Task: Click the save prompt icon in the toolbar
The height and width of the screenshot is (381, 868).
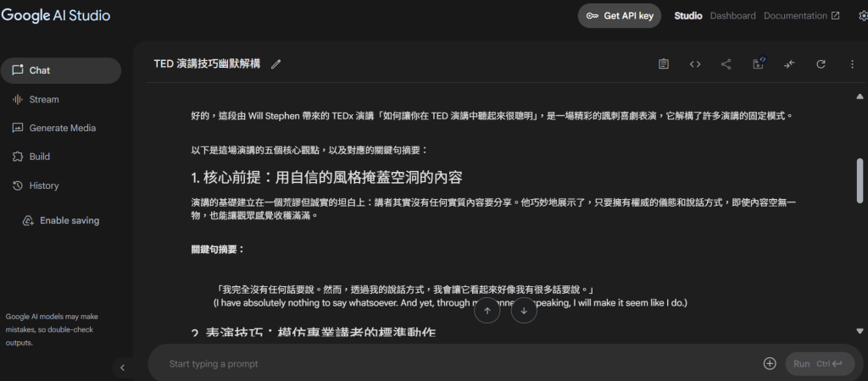Action: [x=758, y=64]
